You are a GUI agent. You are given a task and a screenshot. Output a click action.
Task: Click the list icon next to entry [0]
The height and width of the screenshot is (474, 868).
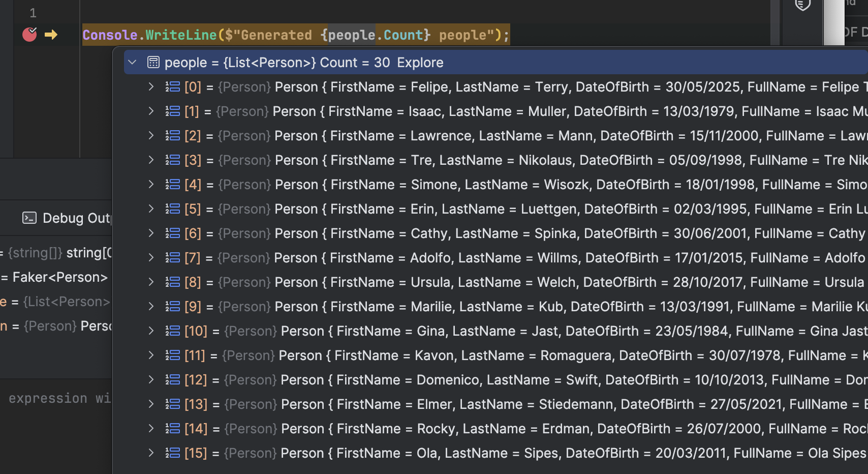172,86
